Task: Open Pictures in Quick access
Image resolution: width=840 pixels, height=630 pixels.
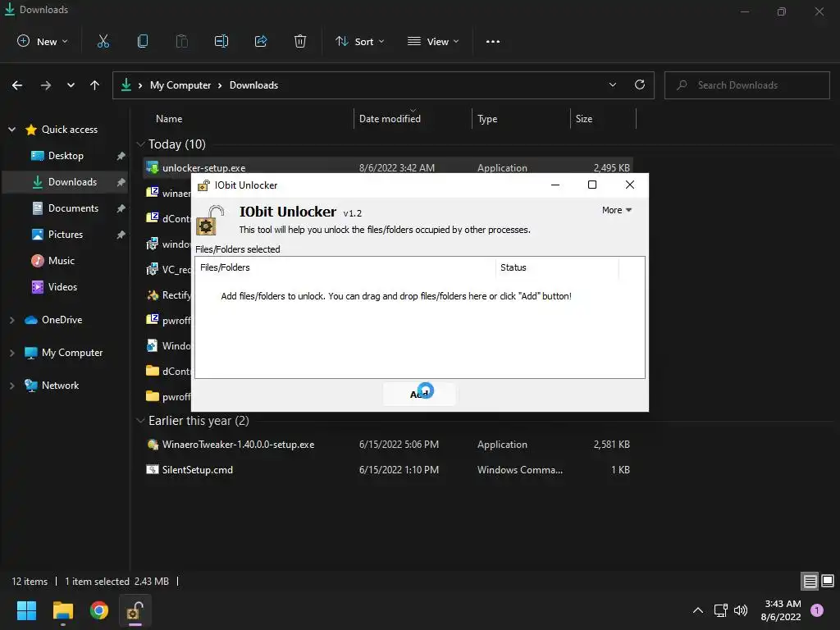Action: (x=66, y=234)
